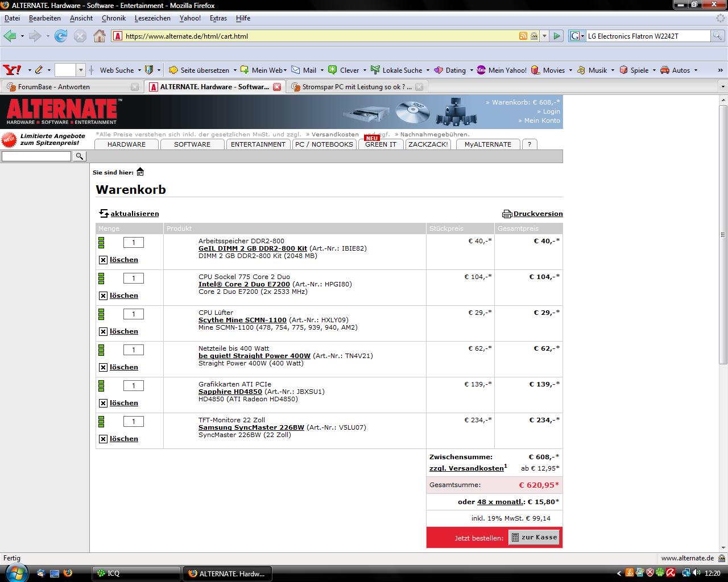
Task: Remove the Sapphire HD4850 item
Action: [x=119, y=403]
